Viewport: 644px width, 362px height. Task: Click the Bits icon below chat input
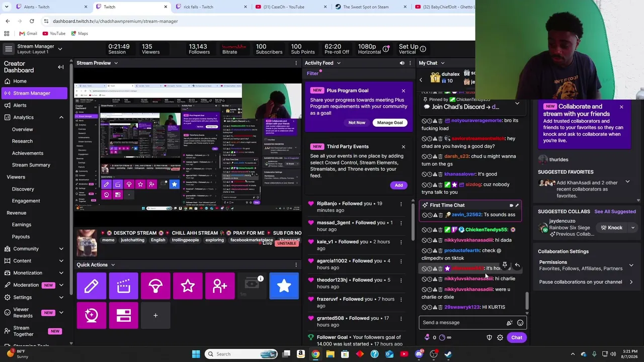coord(427,337)
